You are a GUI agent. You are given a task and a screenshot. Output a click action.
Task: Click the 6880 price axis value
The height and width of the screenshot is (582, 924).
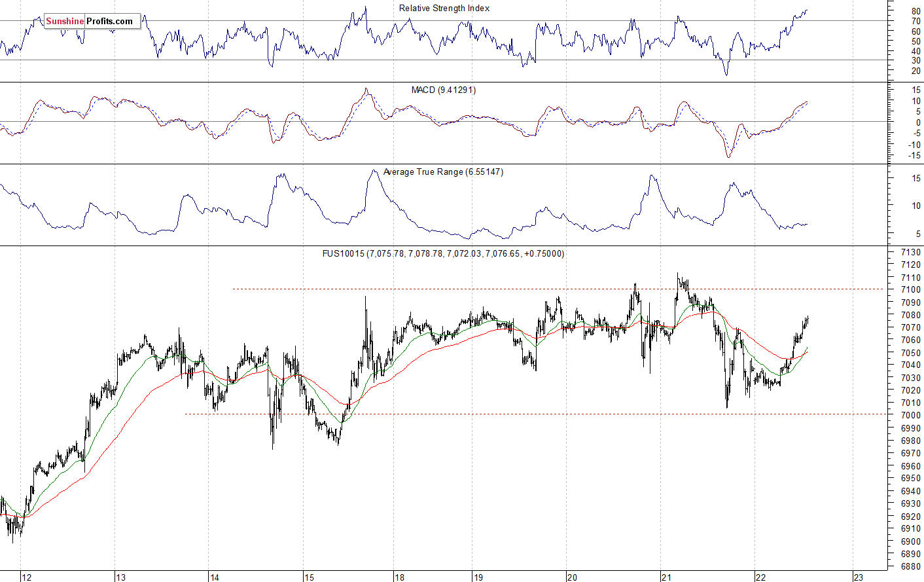pos(911,566)
